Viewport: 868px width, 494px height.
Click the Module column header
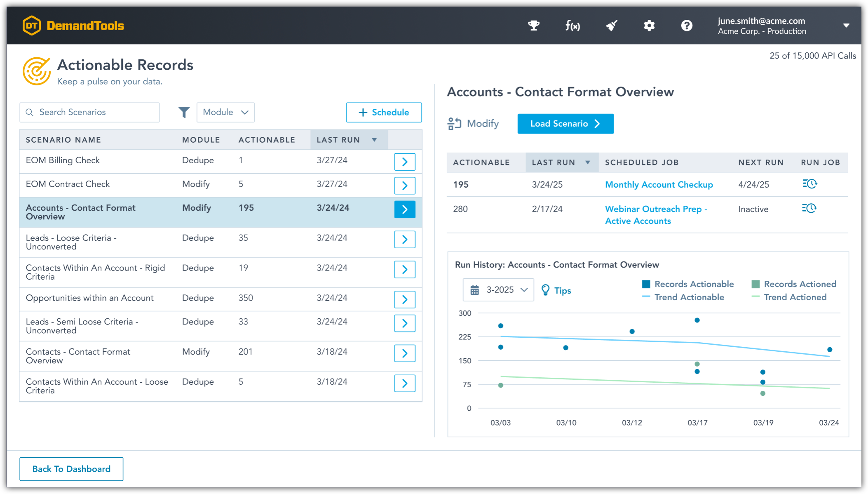point(201,140)
